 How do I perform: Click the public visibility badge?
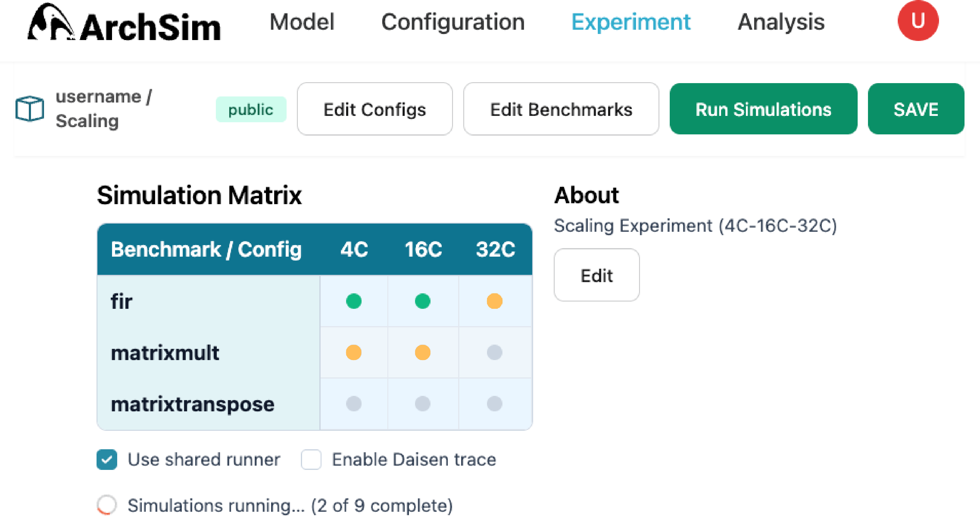pos(251,110)
